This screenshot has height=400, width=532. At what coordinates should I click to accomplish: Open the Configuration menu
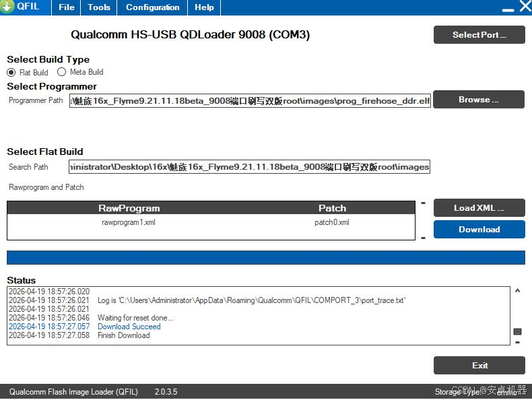(x=152, y=7)
